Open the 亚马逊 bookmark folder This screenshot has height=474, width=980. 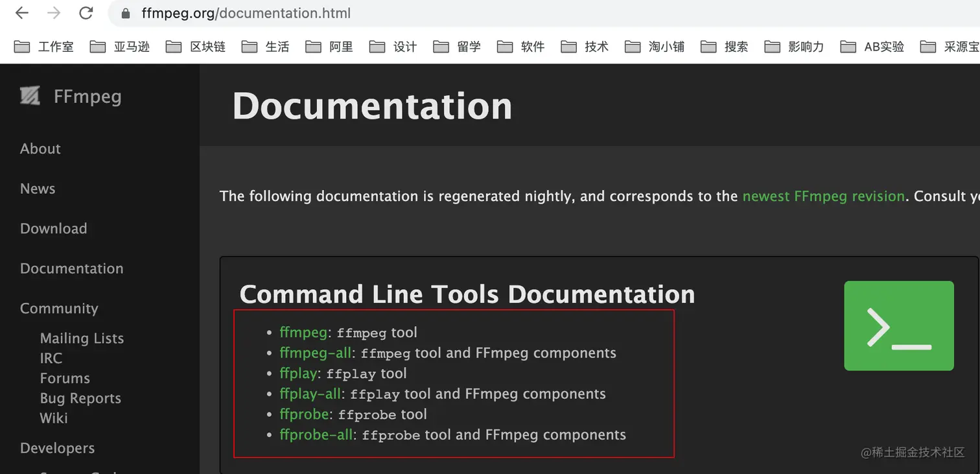[x=120, y=47]
